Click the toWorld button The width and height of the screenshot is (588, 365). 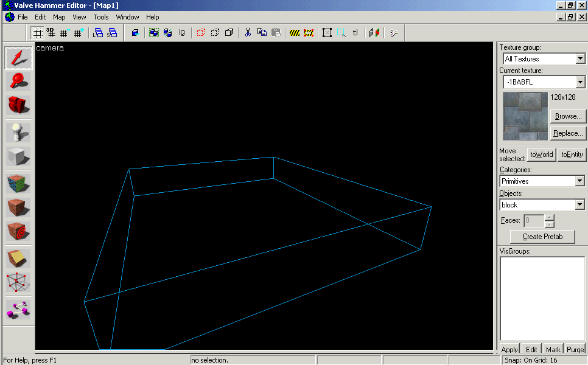tap(542, 155)
